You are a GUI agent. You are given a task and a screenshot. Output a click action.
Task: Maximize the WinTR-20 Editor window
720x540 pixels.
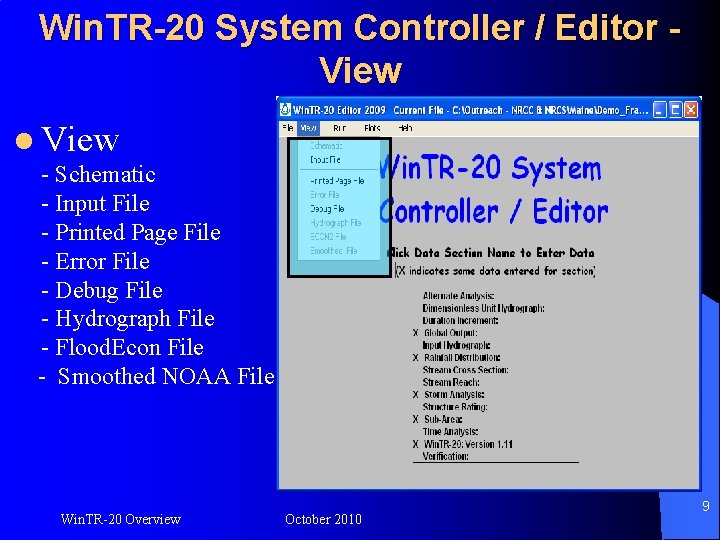point(675,110)
